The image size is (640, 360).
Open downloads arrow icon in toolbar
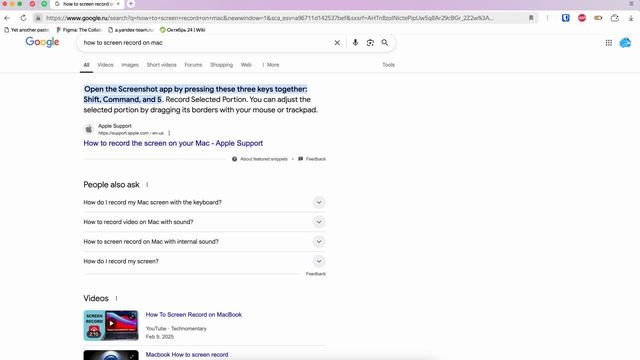point(631,18)
